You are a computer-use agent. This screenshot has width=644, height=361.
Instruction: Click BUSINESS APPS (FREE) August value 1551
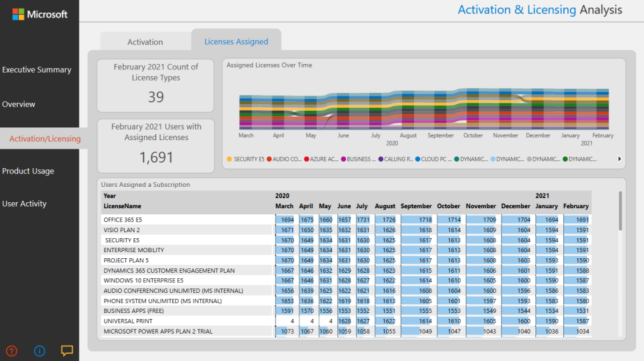click(x=389, y=311)
